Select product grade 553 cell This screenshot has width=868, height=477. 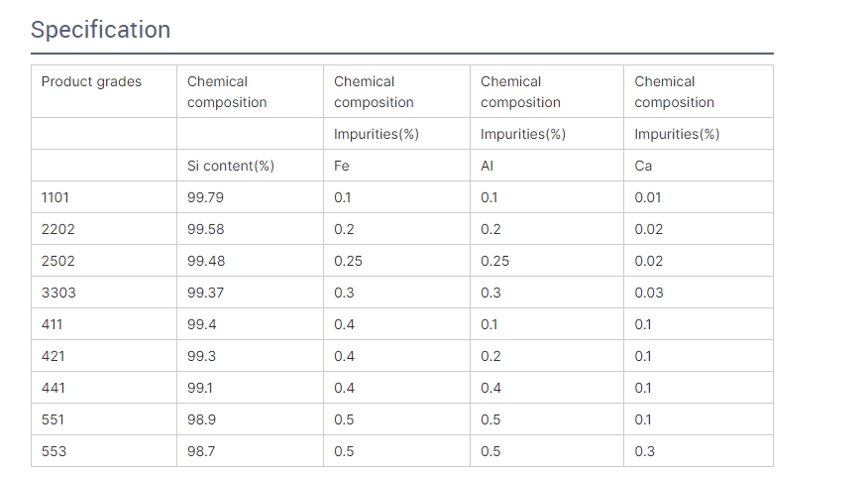(54, 451)
